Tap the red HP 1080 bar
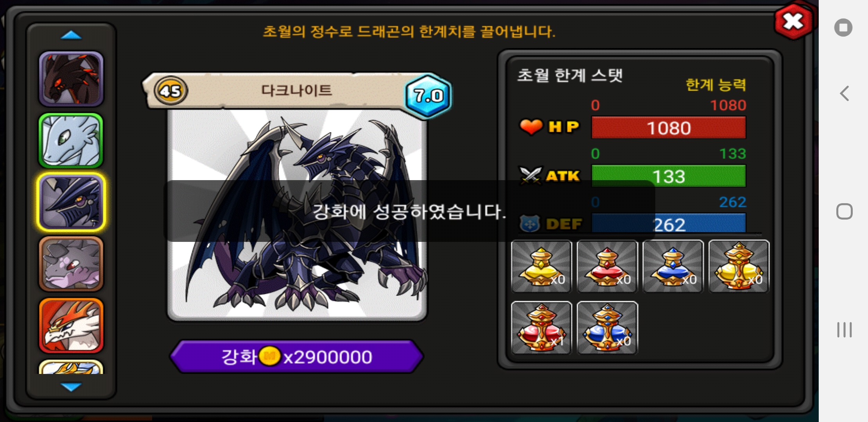868x422 pixels. pos(669,127)
